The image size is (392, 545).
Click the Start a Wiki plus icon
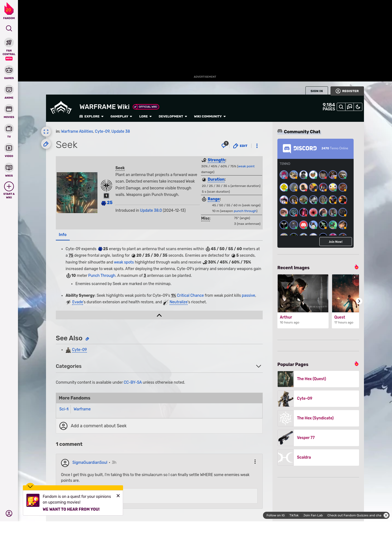9,186
